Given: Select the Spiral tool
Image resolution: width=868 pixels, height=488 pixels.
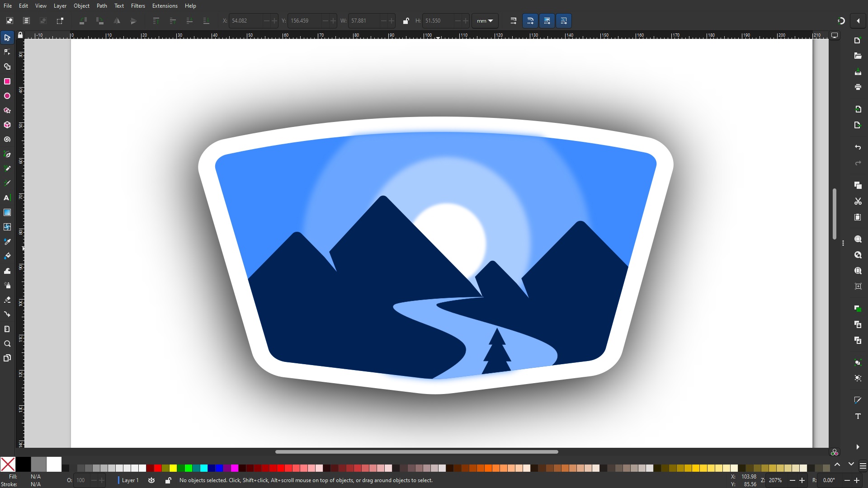Looking at the screenshot, I should point(7,140).
